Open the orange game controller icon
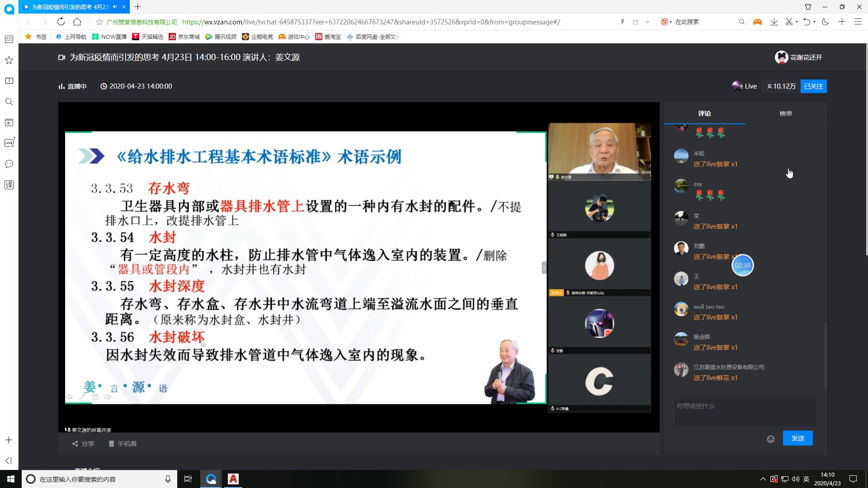868x488 pixels. (757, 22)
